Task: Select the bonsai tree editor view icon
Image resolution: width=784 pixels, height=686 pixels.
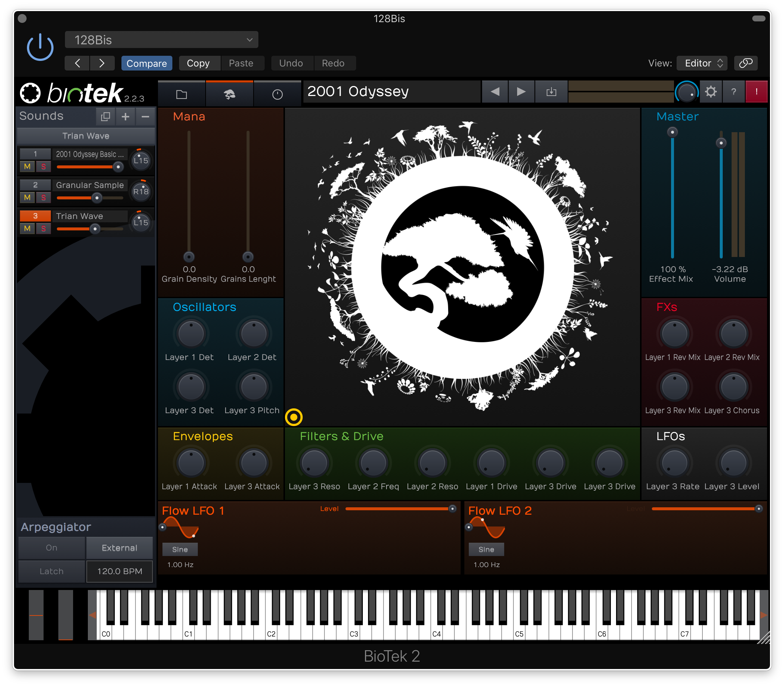Action: (x=230, y=93)
